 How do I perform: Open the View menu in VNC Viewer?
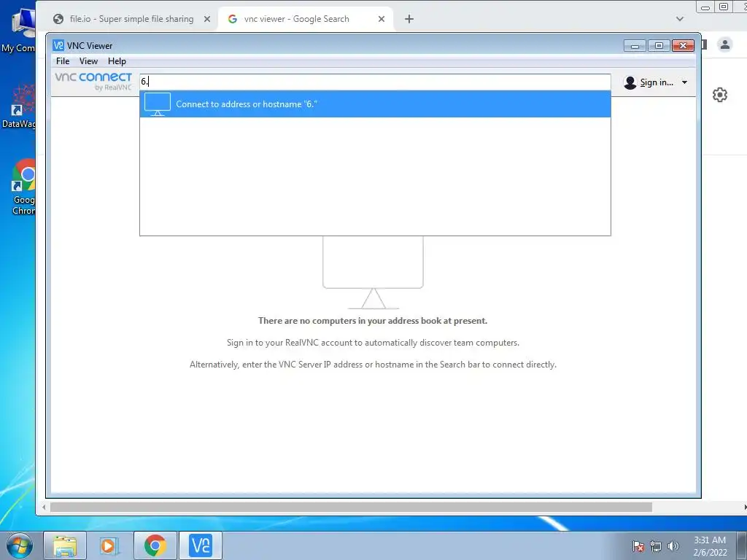[88, 61]
